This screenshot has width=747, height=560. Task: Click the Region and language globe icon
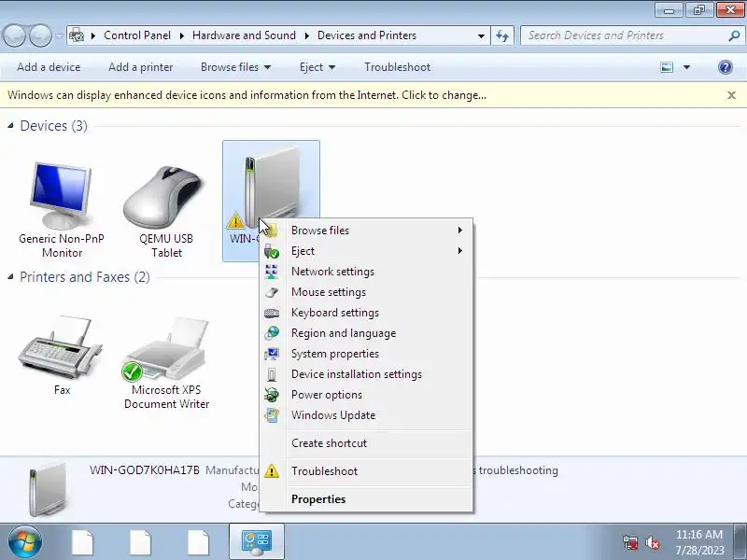(x=272, y=333)
